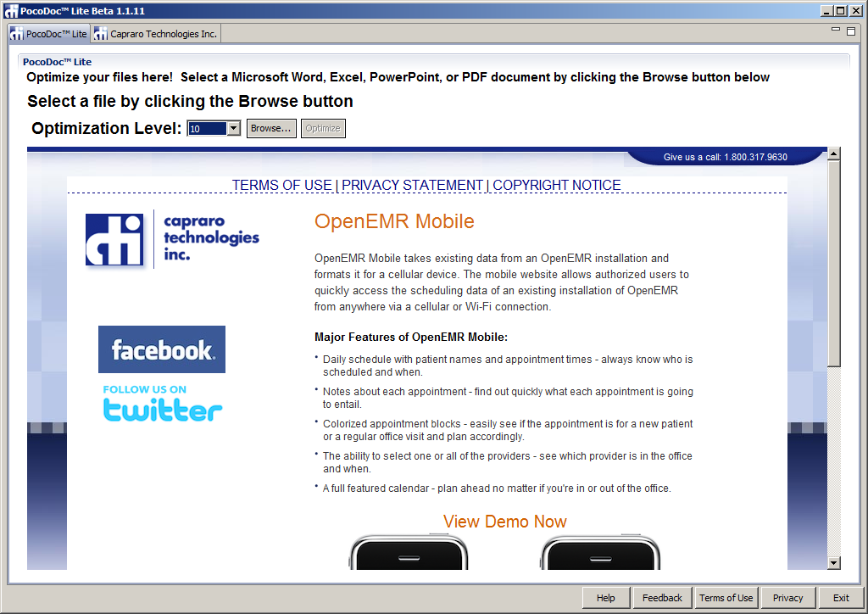868x614 pixels.
Task: Click the right phone demo thumbnail
Action: click(600, 552)
